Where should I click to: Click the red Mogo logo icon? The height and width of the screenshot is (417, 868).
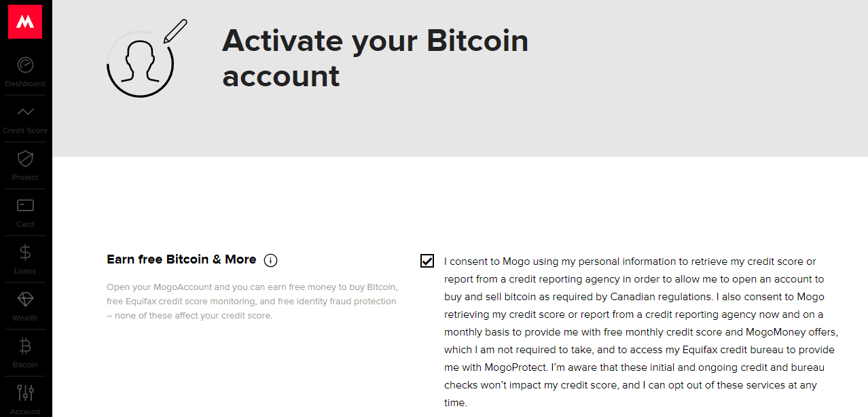tap(25, 21)
